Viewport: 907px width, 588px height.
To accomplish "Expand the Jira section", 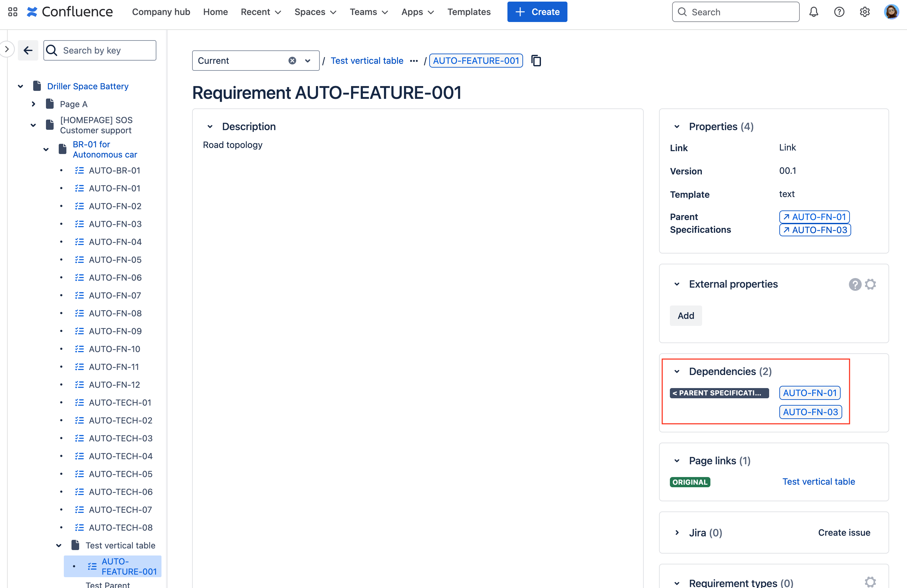I will [x=677, y=533].
